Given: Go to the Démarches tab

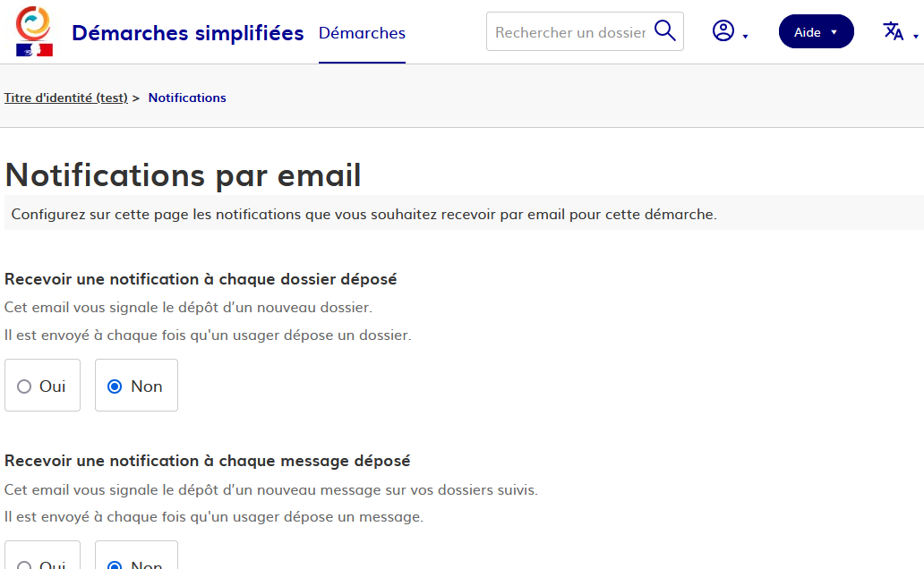Looking at the screenshot, I should [362, 33].
